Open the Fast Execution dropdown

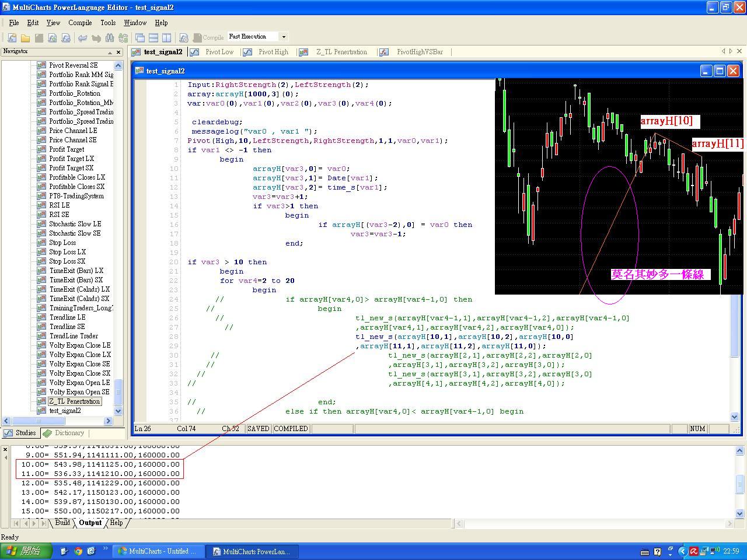click(284, 37)
